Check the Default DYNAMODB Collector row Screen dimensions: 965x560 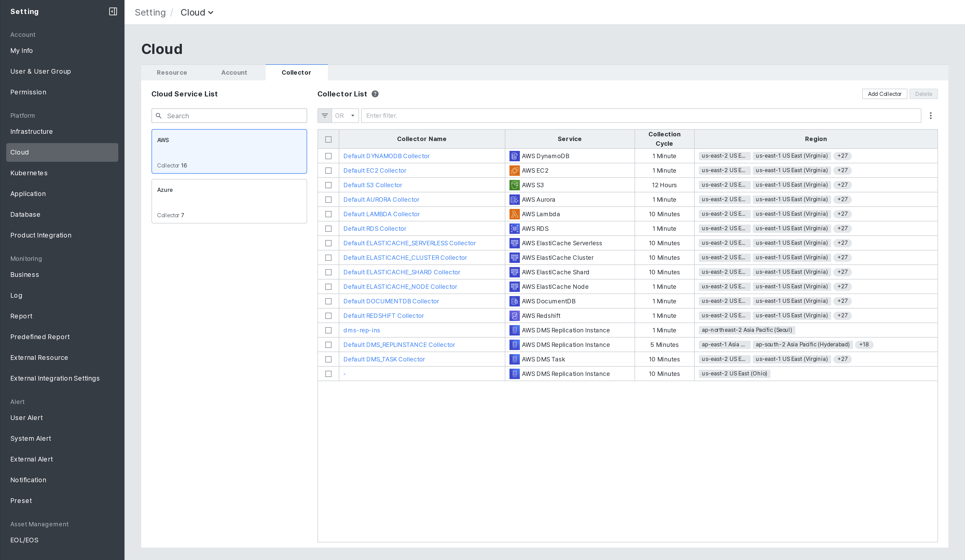(328, 156)
